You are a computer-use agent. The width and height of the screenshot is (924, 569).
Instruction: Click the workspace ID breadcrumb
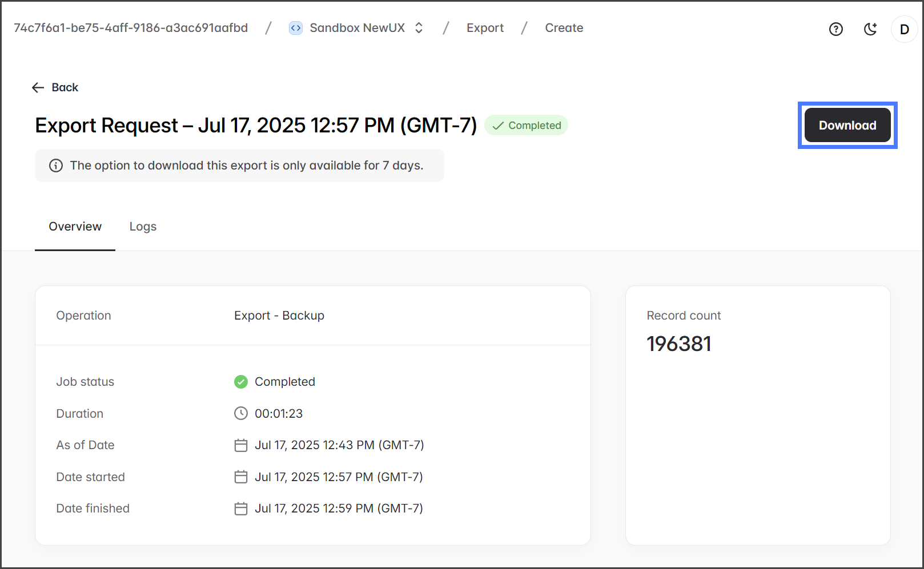pyautogui.click(x=131, y=28)
